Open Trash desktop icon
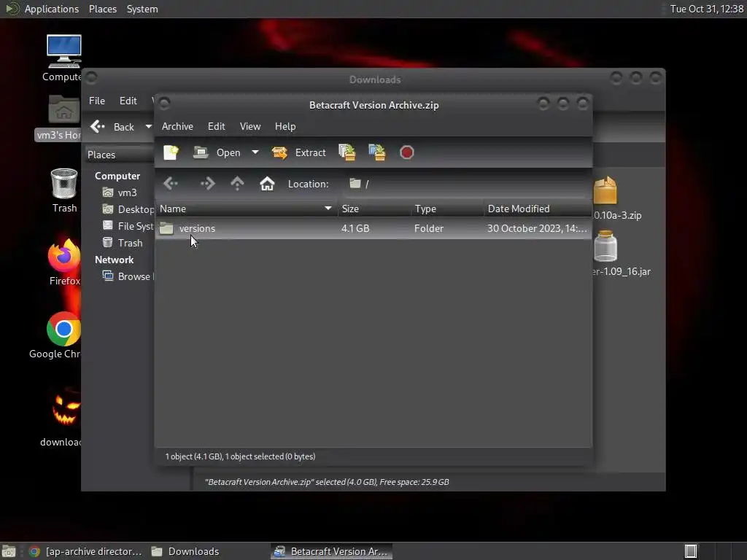Image resolution: width=747 pixels, height=560 pixels. point(64,190)
